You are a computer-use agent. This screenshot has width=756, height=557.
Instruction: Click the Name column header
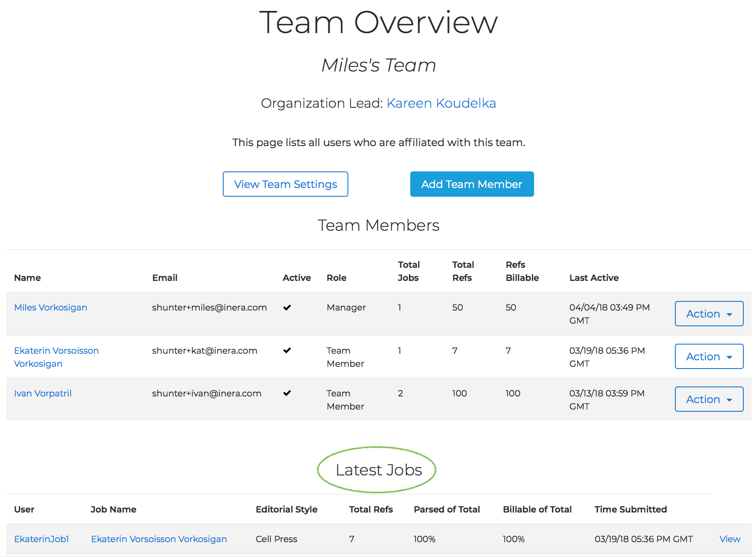click(x=27, y=278)
